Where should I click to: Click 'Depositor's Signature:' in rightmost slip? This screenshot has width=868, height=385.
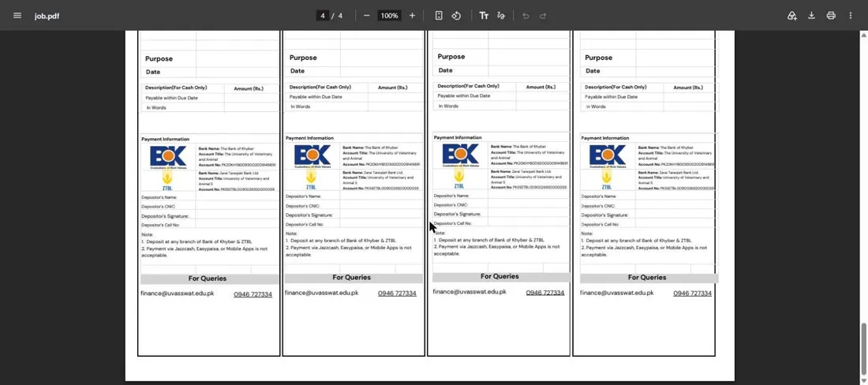(x=604, y=215)
